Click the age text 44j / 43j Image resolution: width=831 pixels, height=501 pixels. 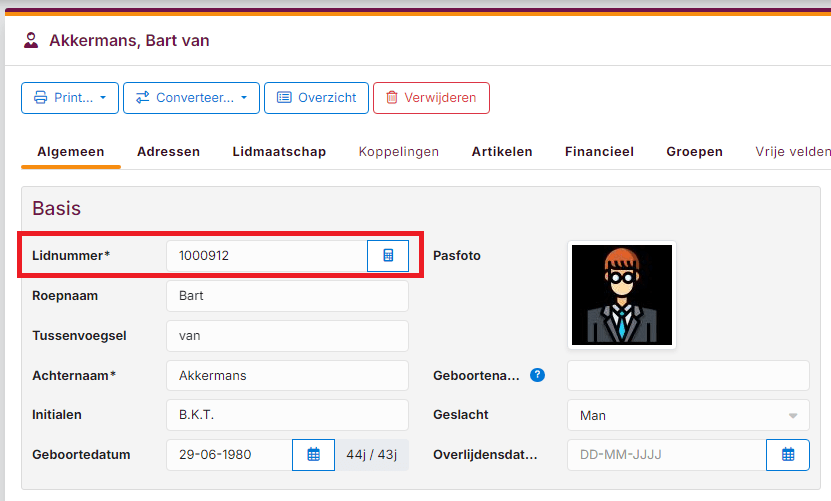click(372, 454)
